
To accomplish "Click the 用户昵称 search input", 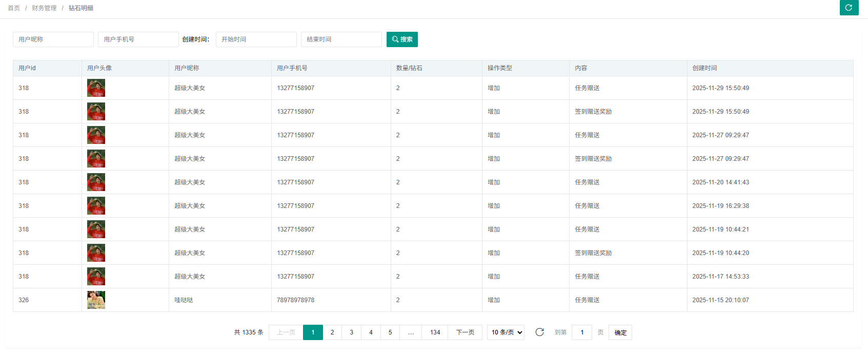I will pos(53,39).
